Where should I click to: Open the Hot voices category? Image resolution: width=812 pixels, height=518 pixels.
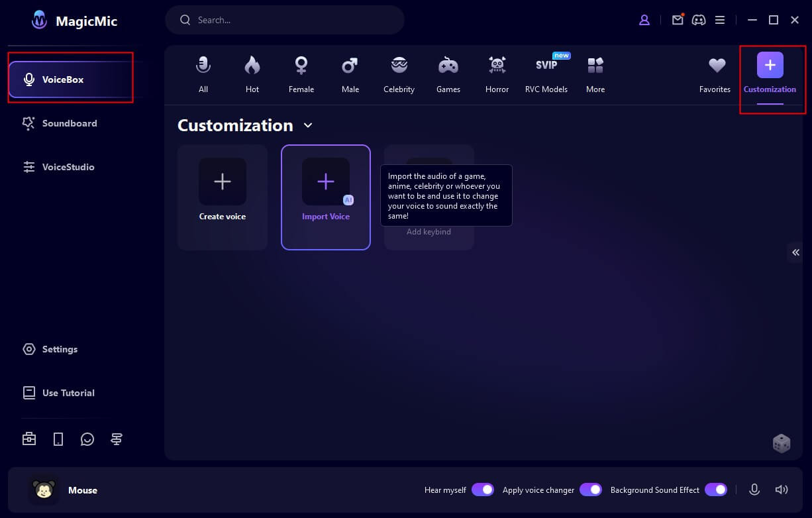click(x=252, y=74)
